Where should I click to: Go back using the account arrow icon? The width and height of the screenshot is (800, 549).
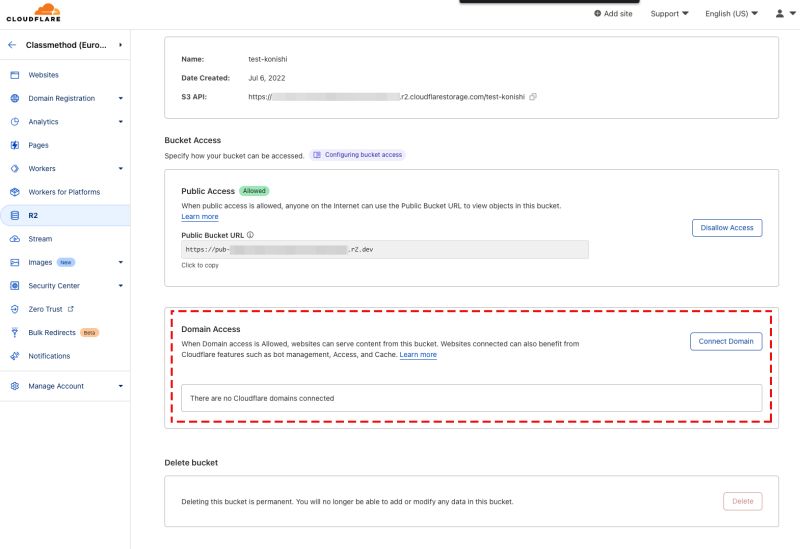[12, 45]
